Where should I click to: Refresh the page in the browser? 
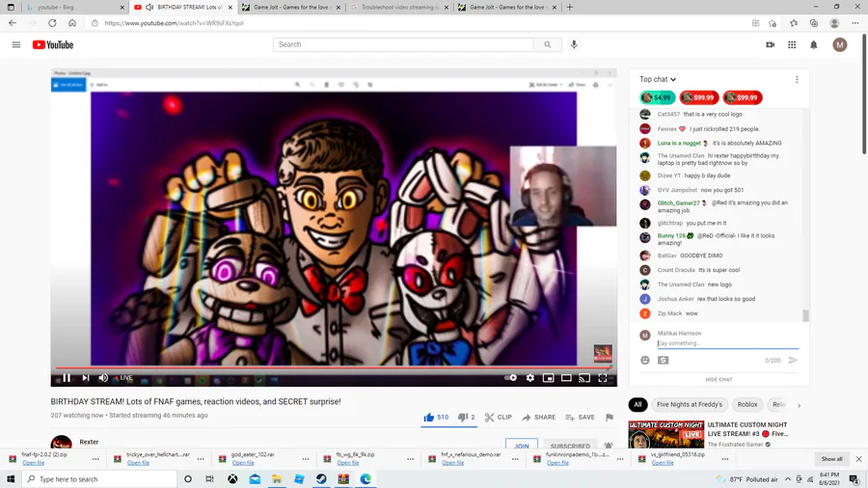point(52,23)
